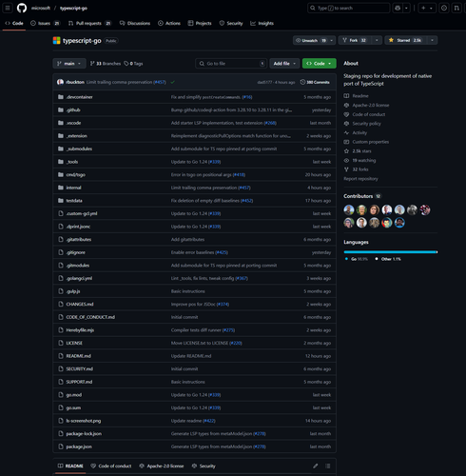Switch to the Code tab
The height and width of the screenshot is (476, 466).
tap(14, 23)
